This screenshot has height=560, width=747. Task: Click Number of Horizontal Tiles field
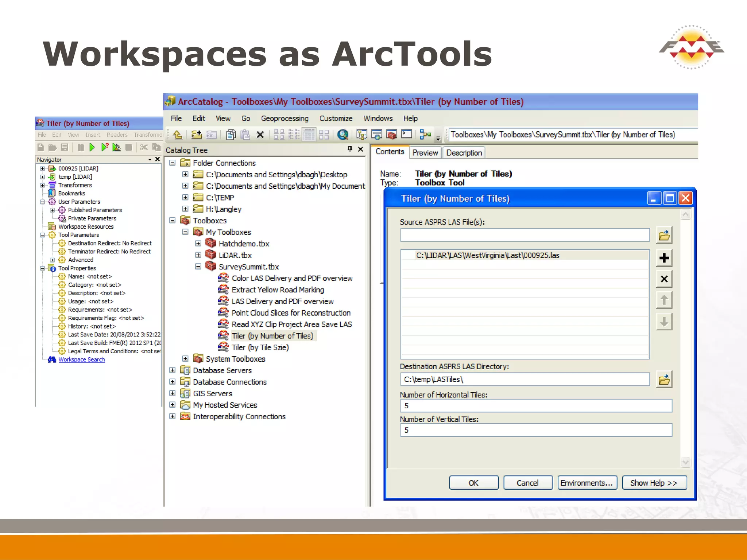click(x=536, y=406)
